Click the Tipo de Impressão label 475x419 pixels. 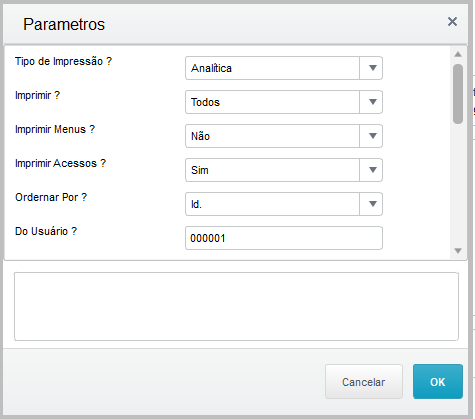63,61
